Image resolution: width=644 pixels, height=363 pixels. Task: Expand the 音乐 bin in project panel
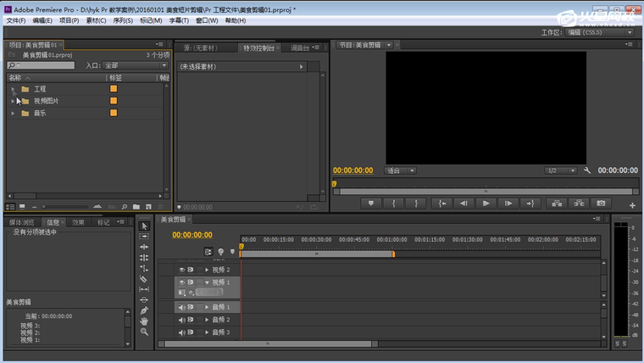click(x=13, y=113)
